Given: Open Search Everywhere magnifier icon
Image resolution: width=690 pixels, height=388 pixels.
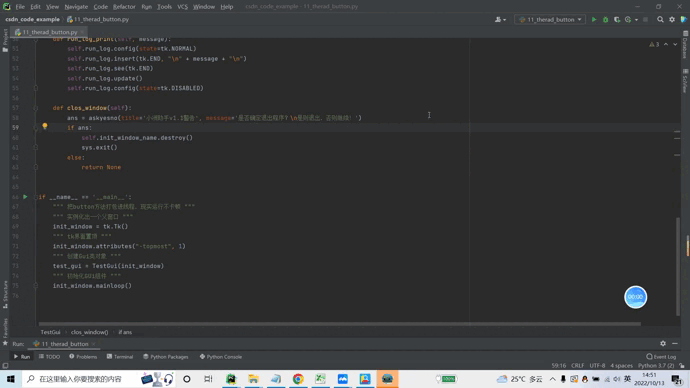Looking at the screenshot, I should 660,19.
